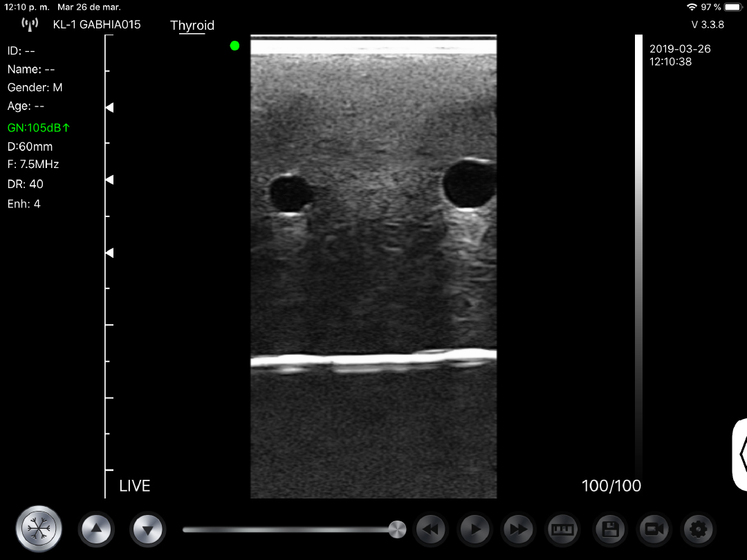This screenshot has width=747, height=560.
Task: Click the top focus marker triangle on depth scale
Action: tap(109, 108)
